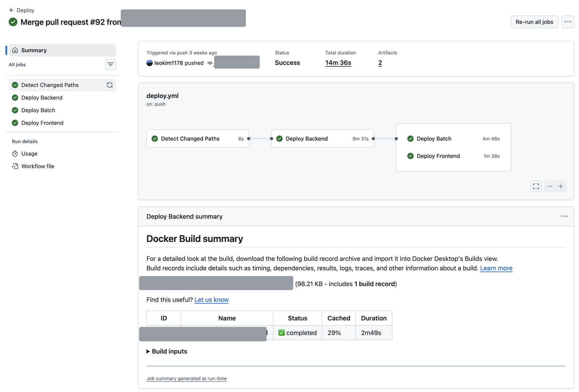This screenshot has height=392, width=579.
Task: Click the Workflow file code icon
Action: (x=15, y=166)
